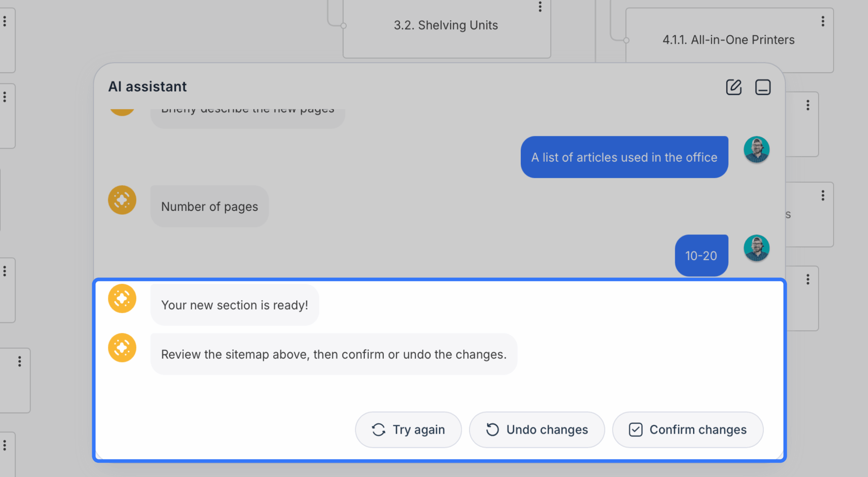This screenshot has width=868, height=477.
Task: Select the 3.2. Shelving Units page card
Action: 447,28
